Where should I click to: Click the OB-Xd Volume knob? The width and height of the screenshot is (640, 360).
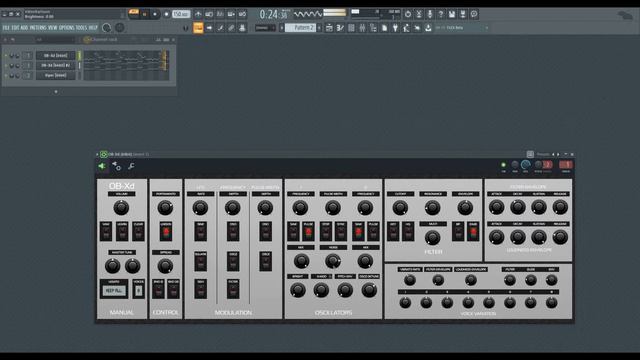[121, 207]
